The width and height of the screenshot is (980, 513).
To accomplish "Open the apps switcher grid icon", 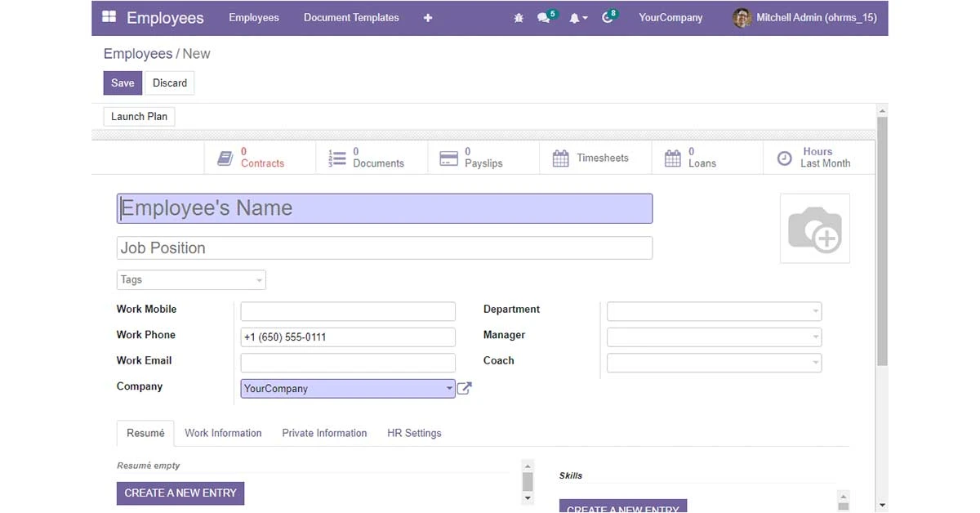I will 109,17.
